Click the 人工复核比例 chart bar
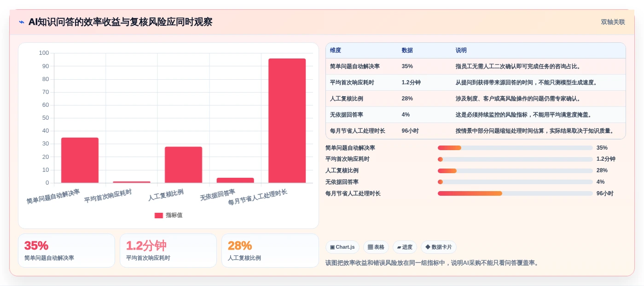This screenshot has width=644, height=286. click(x=183, y=165)
